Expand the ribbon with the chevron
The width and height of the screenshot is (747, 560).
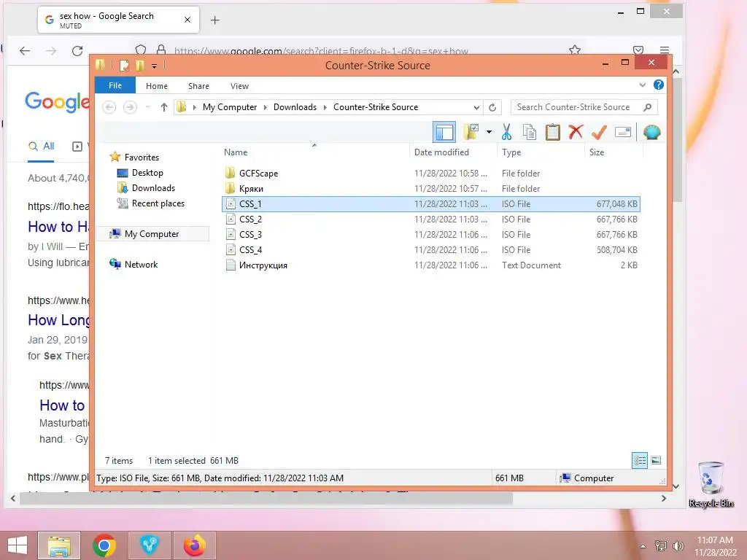pos(642,85)
